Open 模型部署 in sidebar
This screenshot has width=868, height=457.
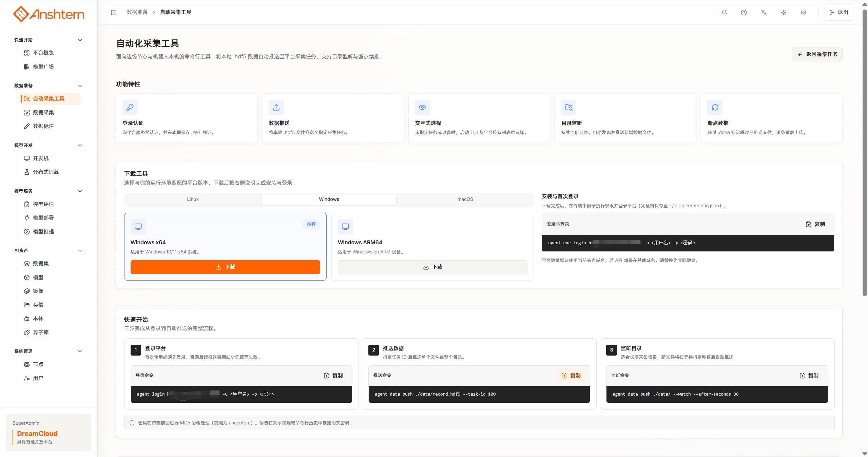click(x=50, y=218)
